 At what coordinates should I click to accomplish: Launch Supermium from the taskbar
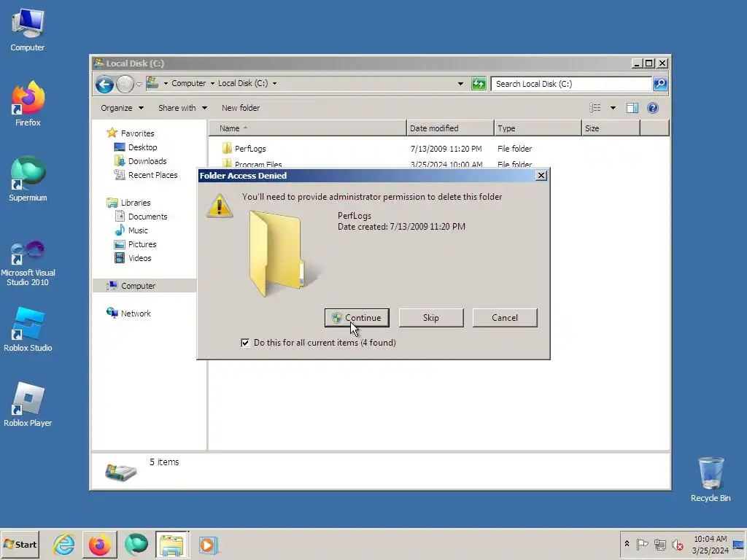[x=136, y=545]
